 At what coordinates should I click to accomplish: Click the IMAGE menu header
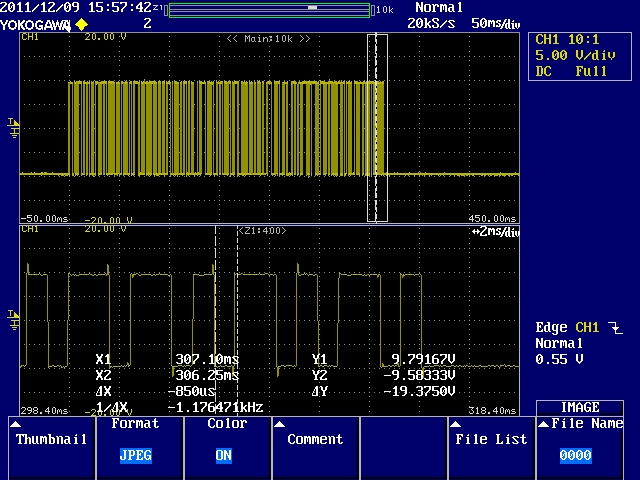pyautogui.click(x=580, y=407)
